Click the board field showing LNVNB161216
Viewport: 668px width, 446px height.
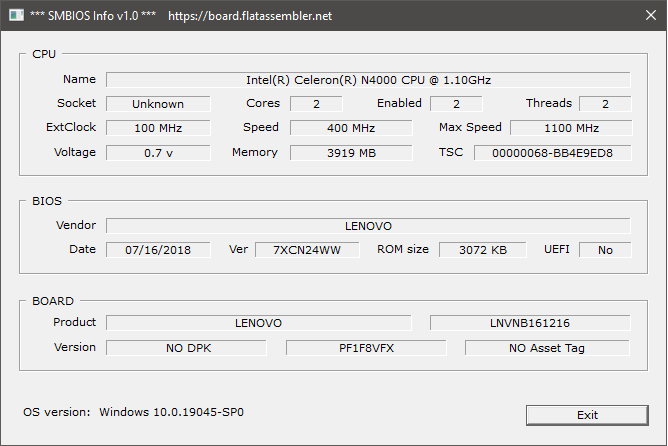[x=530, y=323]
